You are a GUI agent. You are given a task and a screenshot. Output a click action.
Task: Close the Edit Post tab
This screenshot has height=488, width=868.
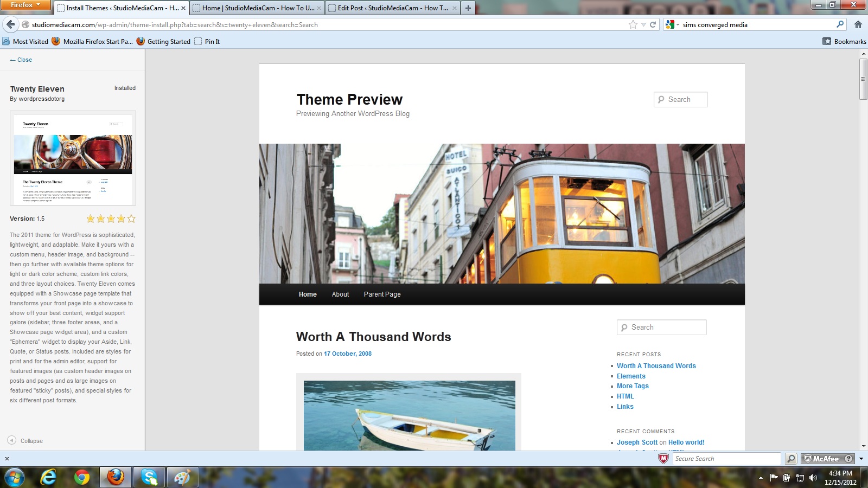[x=455, y=8]
